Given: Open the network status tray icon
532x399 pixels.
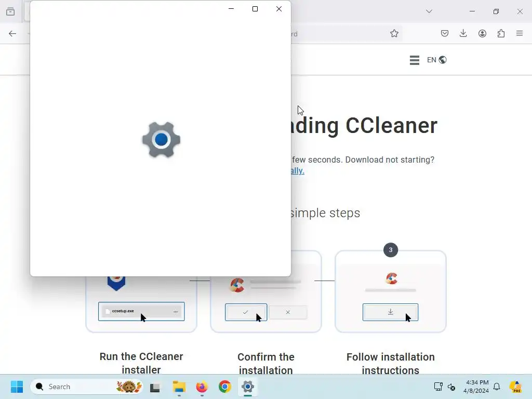Looking at the screenshot, I should click(438, 387).
